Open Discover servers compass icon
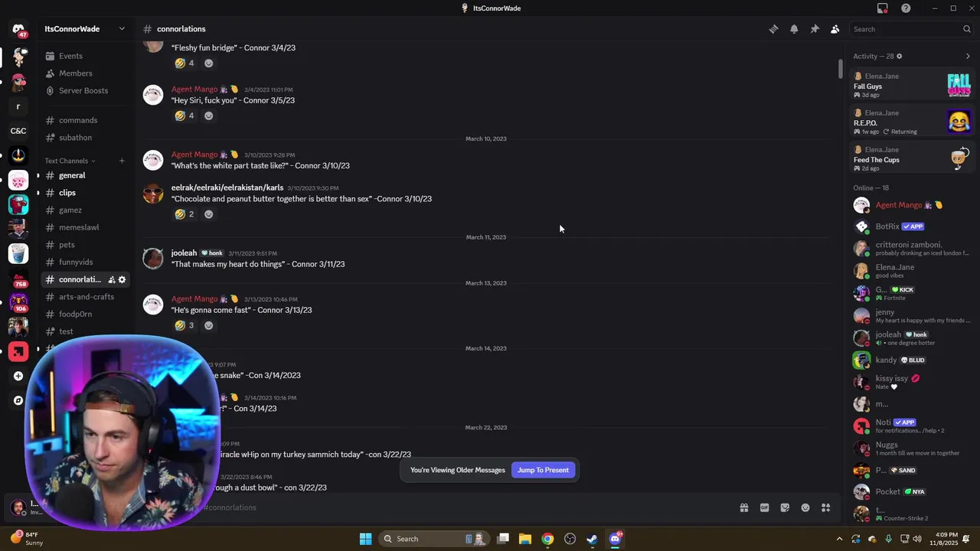The image size is (980, 551). point(18,400)
